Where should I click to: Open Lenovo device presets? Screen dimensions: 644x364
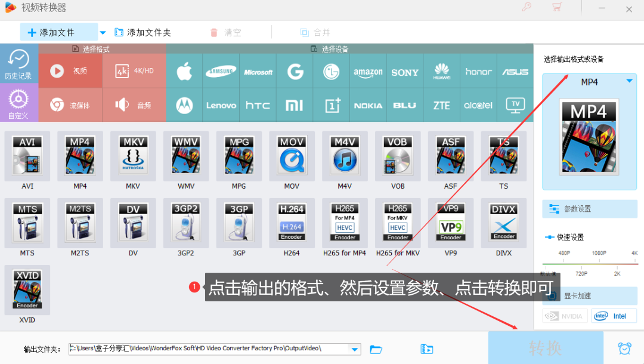click(221, 105)
